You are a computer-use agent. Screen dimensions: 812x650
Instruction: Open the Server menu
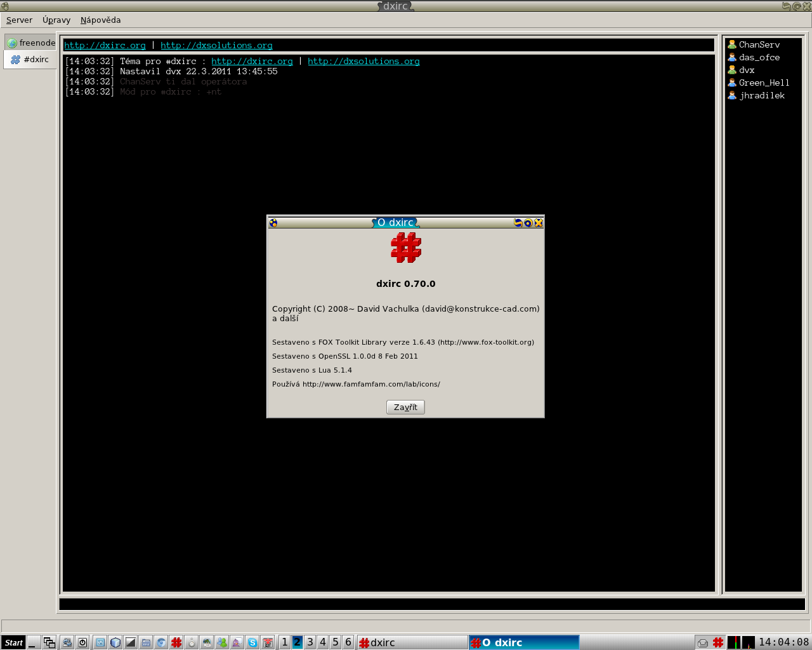click(19, 20)
